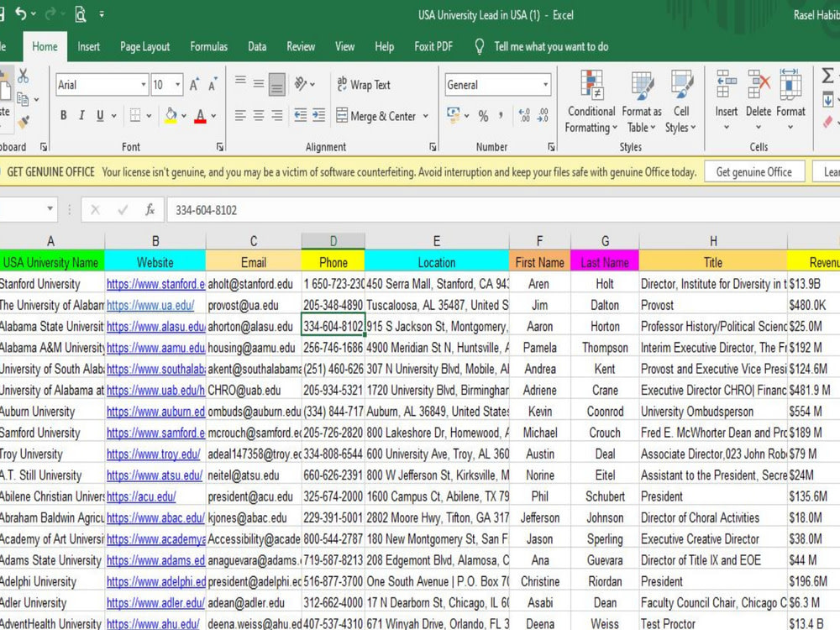The height and width of the screenshot is (630, 840).
Task: Open Name Box dropdown arrow
Action: coord(50,209)
